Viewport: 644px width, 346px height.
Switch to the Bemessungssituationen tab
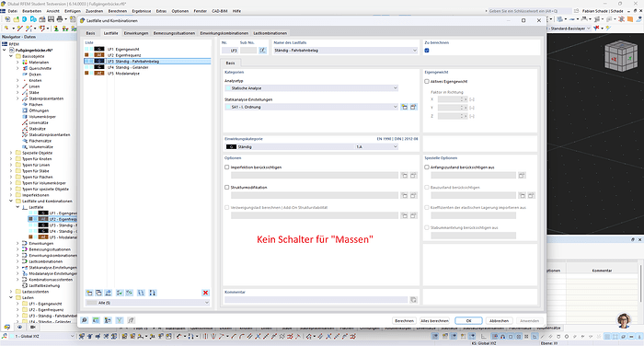[x=174, y=33]
